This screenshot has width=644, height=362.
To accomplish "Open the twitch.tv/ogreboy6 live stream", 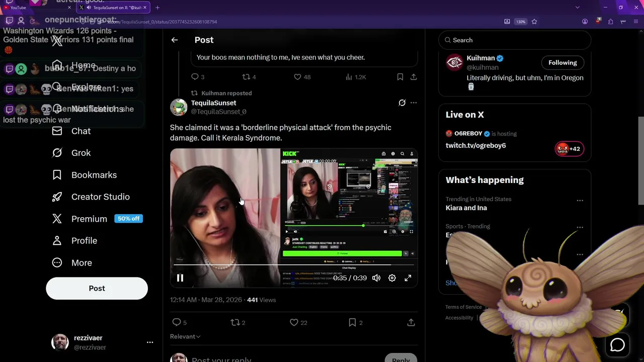I will 475,145.
